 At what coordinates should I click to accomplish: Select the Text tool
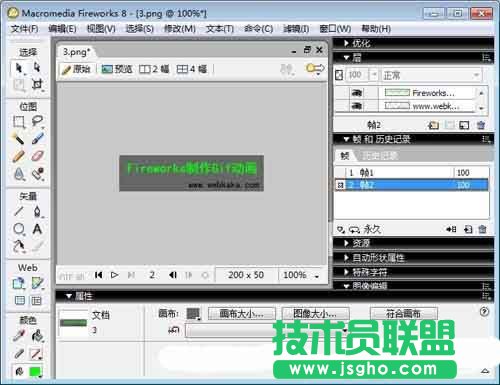pos(37,229)
